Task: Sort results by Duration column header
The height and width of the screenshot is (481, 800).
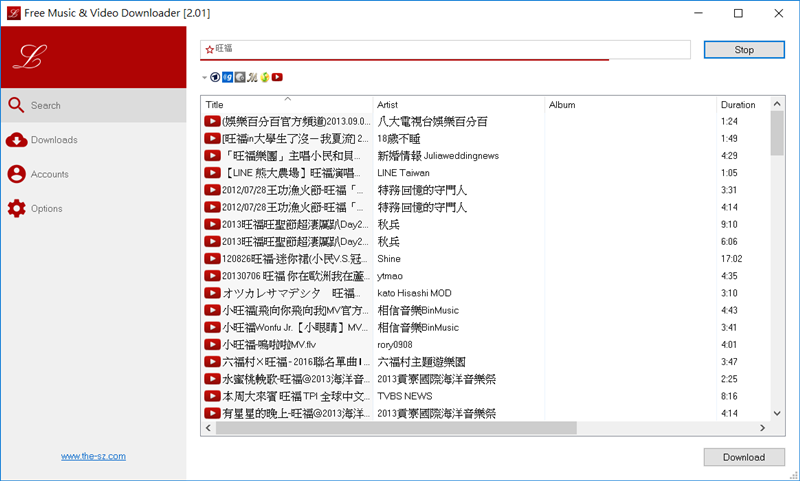Action: click(738, 105)
